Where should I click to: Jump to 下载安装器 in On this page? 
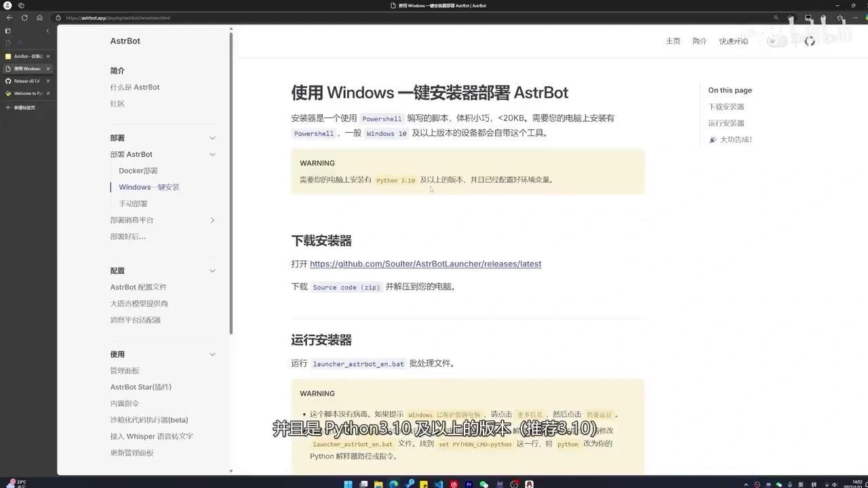tap(726, 107)
